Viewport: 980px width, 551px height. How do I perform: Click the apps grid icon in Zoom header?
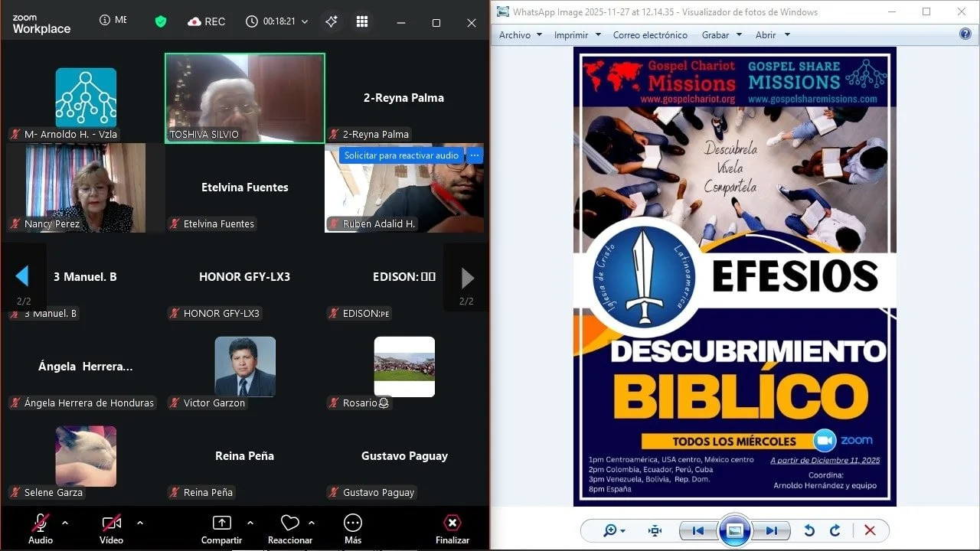pyautogui.click(x=361, y=21)
